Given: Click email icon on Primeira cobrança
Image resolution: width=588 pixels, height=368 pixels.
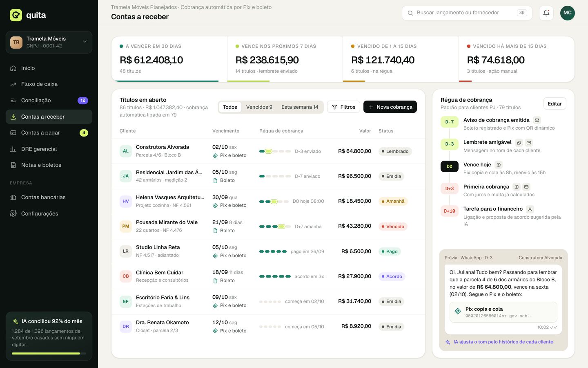Looking at the screenshot, I should (x=526, y=187).
